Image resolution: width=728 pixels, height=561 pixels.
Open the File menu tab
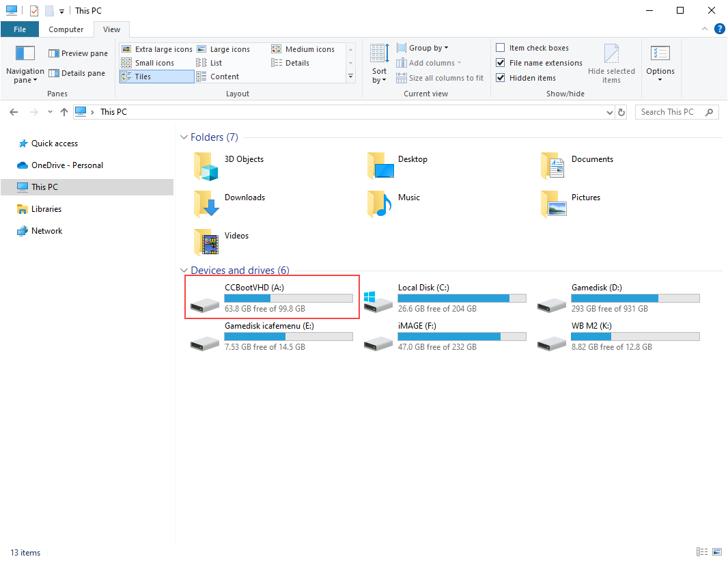(20, 29)
